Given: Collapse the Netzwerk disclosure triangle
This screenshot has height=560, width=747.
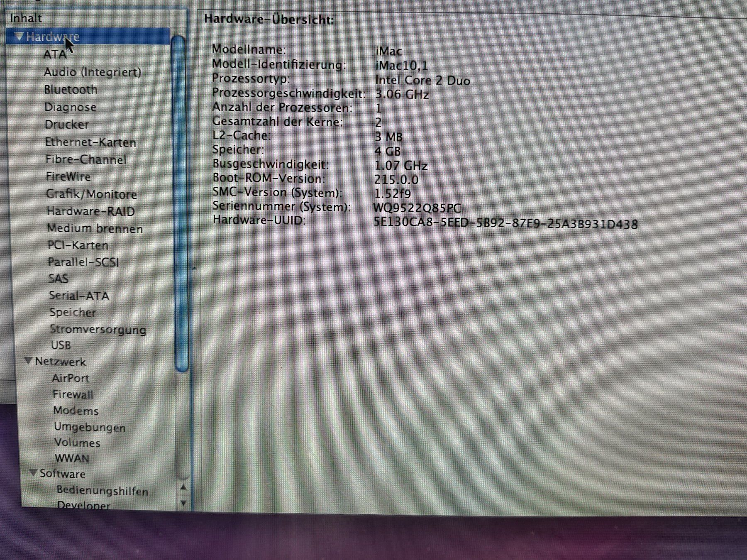Looking at the screenshot, I should (28, 361).
